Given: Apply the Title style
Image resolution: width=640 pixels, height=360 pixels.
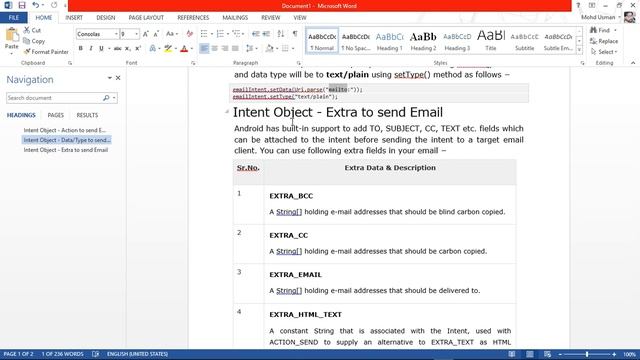Looking at the screenshot, I should pyautogui.click(x=491, y=40).
